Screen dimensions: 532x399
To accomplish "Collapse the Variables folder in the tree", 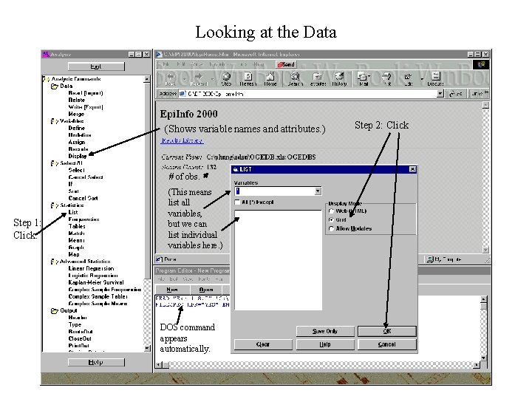I will coord(54,121).
